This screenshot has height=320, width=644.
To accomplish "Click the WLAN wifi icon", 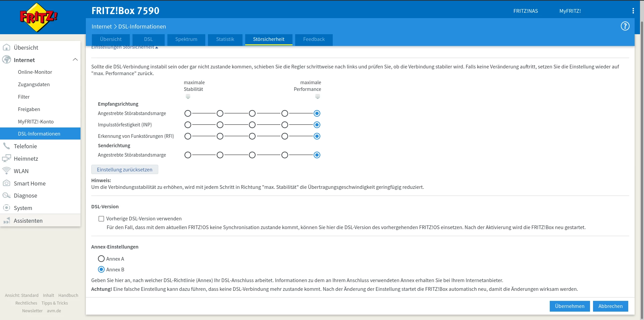I will pos(6,171).
